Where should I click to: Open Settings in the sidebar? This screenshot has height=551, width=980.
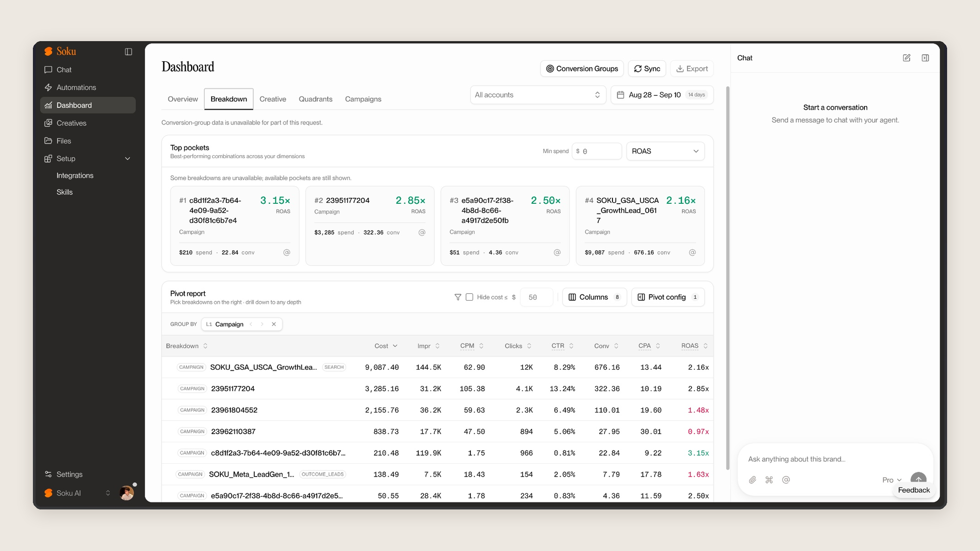click(88, 474)
